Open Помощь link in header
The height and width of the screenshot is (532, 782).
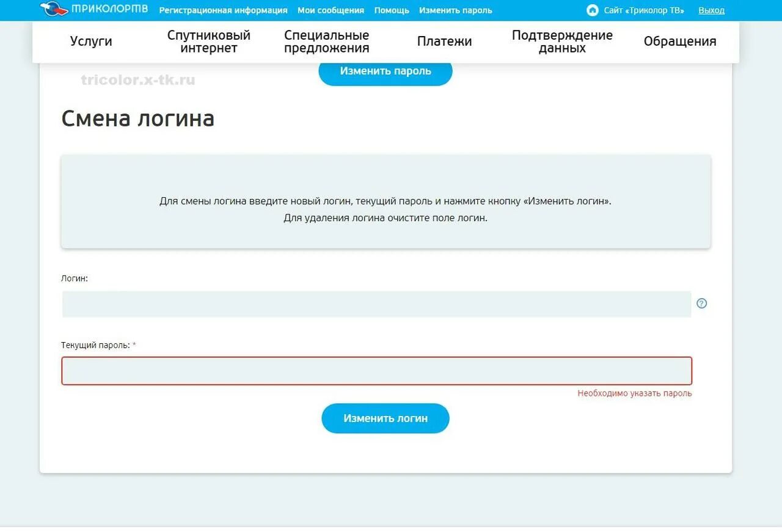point(392,10)
